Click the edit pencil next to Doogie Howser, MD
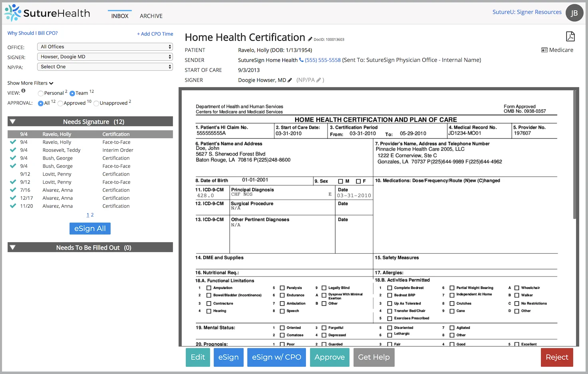The width and height of the screenshot is (588, 374). coord(290,80)
